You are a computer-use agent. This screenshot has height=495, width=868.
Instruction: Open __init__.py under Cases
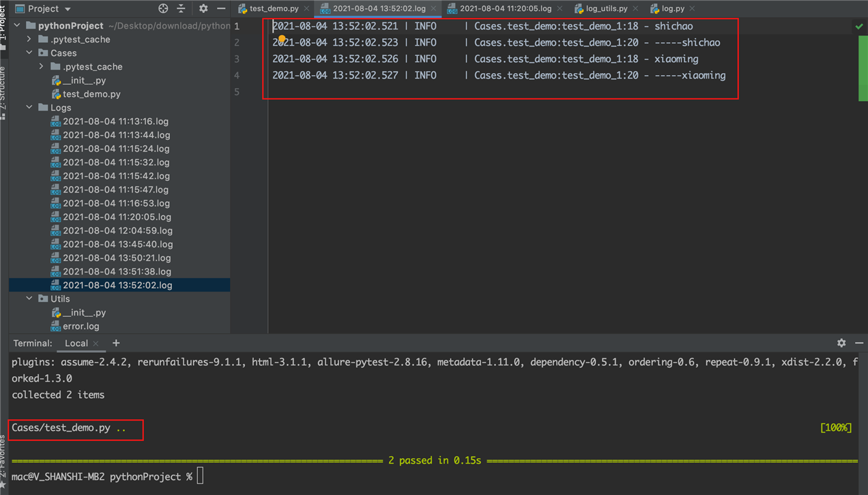click(x=84, y=80)
